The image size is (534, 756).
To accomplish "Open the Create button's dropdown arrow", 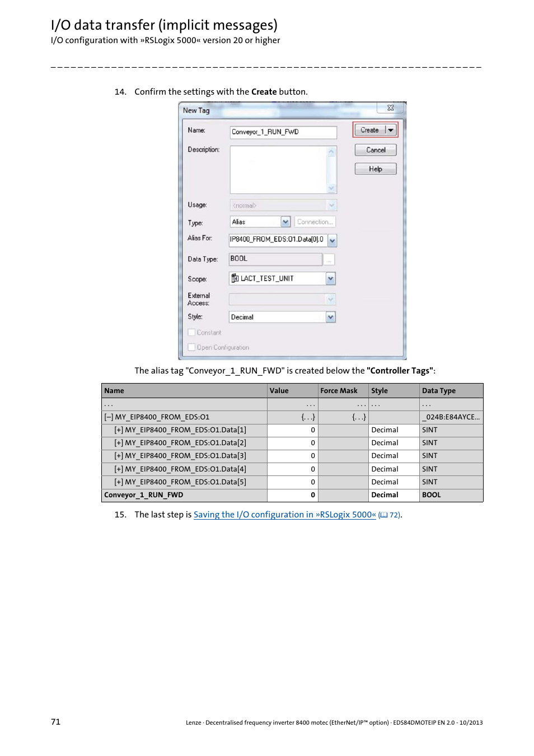I will click(391, 130).
